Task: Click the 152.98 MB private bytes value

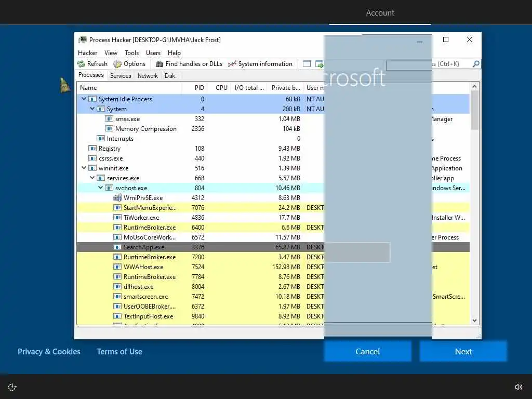Action: pos(286,267)
